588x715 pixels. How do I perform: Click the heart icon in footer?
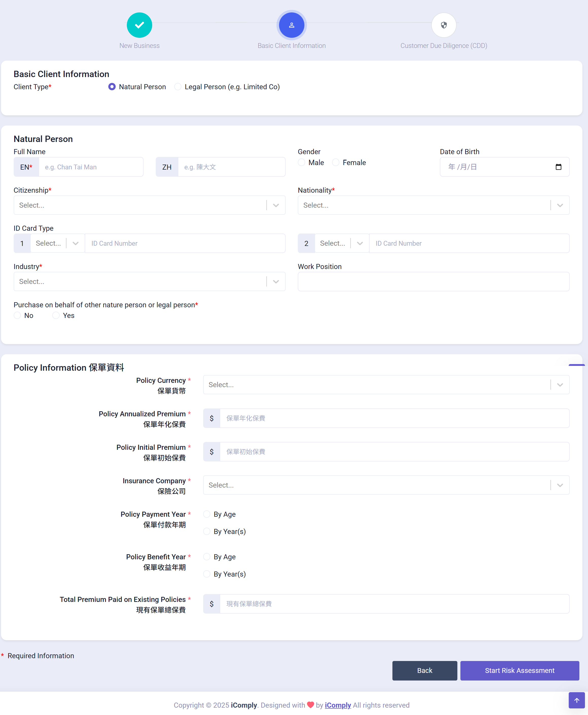310,705
